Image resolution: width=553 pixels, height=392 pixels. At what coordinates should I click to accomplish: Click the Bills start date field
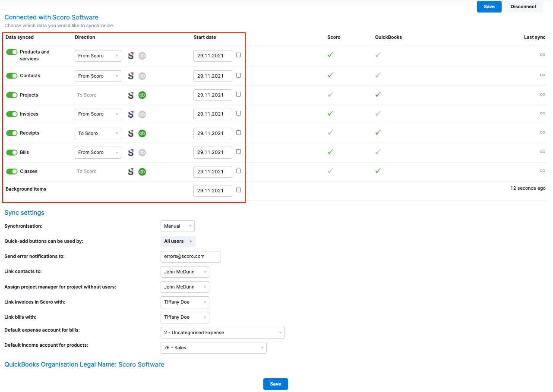pyautogui.click(x=212, y=152)
